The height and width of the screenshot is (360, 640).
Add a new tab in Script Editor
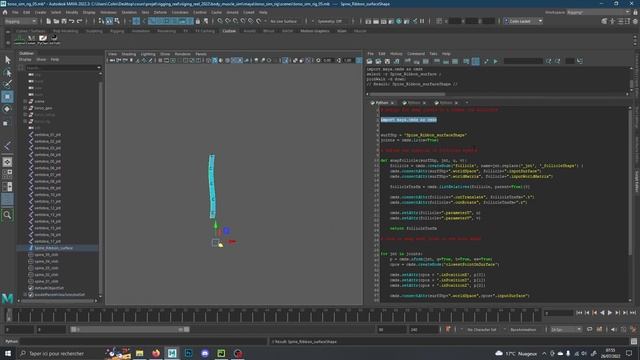[467, 103]
